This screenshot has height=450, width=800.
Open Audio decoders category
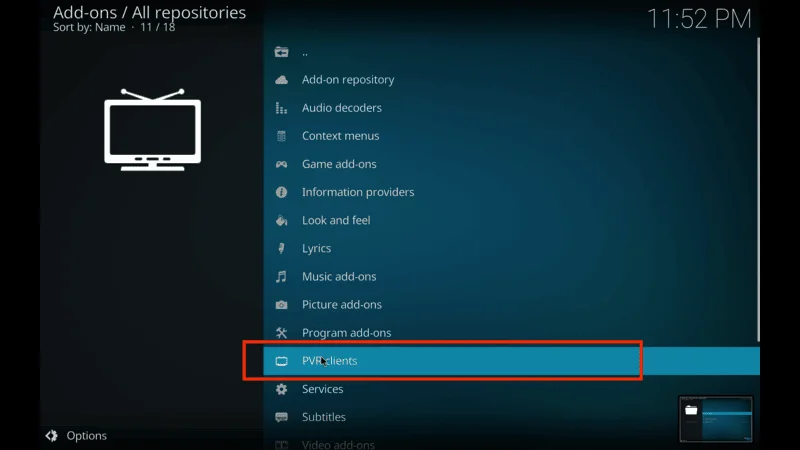(x=511, y=108)
